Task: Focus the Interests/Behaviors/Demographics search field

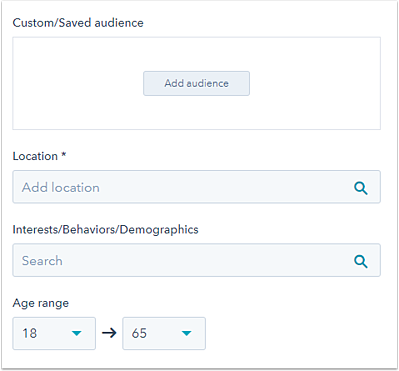Action: tap(196, 260)
